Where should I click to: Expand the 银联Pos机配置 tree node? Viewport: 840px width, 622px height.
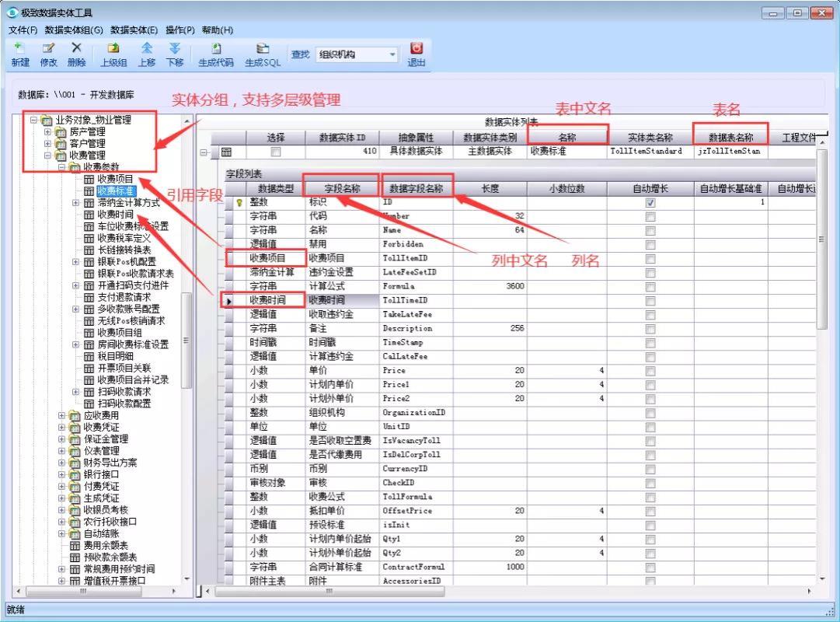75,262
